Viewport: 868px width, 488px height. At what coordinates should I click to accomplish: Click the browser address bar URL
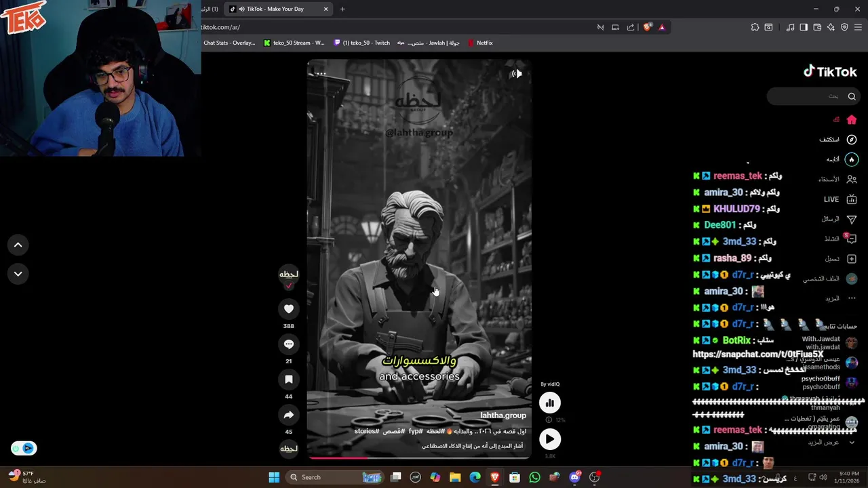pos(220,27)
